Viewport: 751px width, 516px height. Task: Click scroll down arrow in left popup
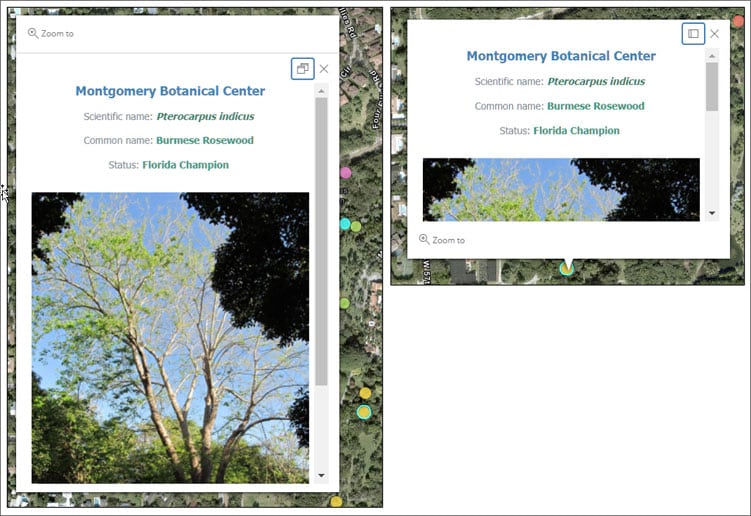321,475
